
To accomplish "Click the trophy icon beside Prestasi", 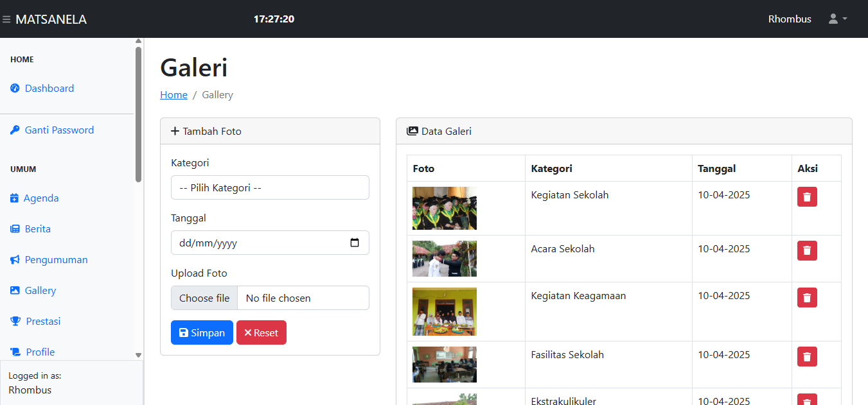I will click(x=15, y=322).
